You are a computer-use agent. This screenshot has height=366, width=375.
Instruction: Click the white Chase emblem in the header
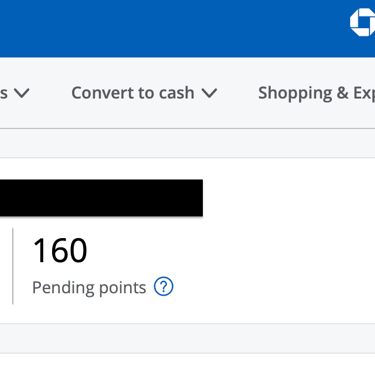click(363, 22)
